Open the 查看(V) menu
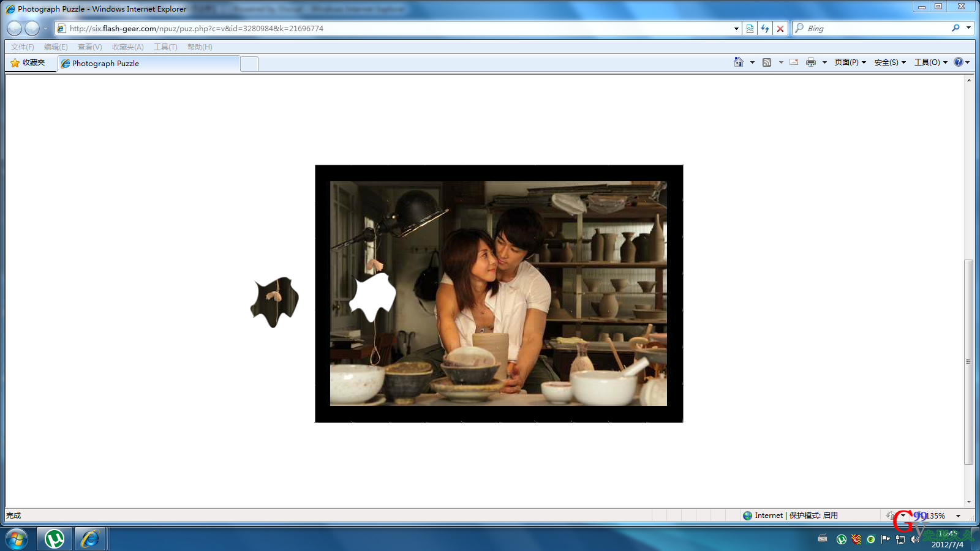This screenshot has height=551, width=980. coord(89,47)
